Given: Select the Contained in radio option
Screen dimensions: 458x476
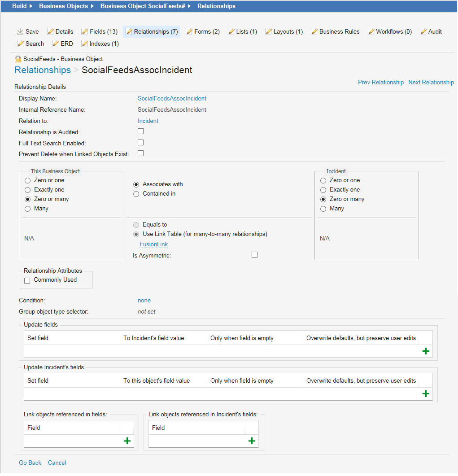Looking at the screenshot, I should pos(136,194).
